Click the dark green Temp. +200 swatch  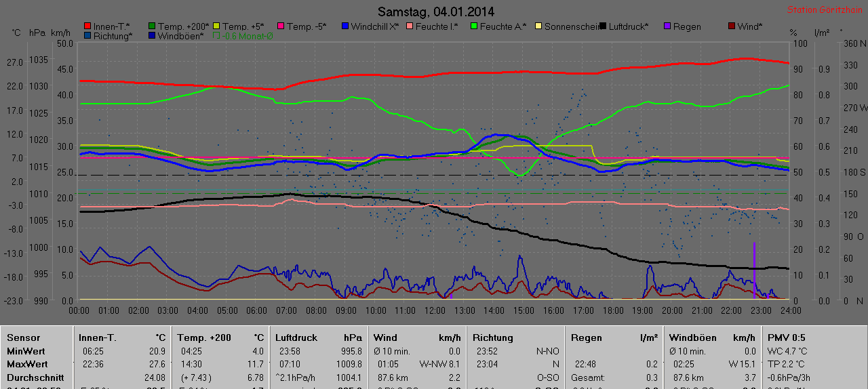coord(151,26)
